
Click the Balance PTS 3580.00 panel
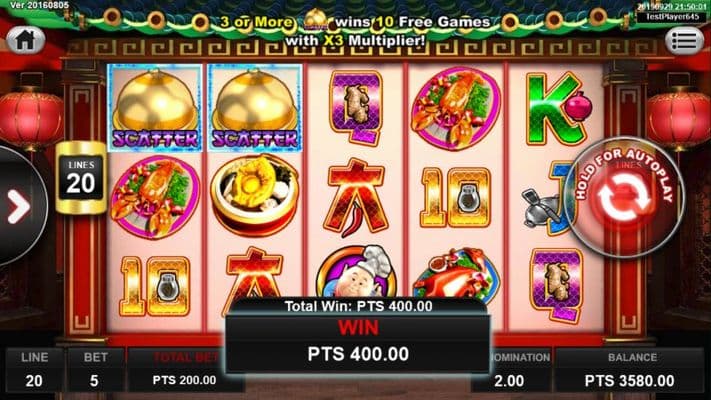tap(629, 370)
